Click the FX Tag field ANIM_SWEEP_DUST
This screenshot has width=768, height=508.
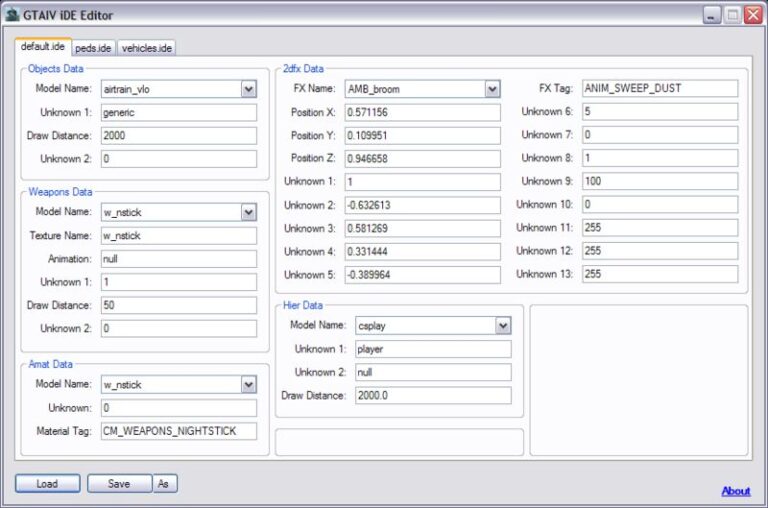(659, 88)
